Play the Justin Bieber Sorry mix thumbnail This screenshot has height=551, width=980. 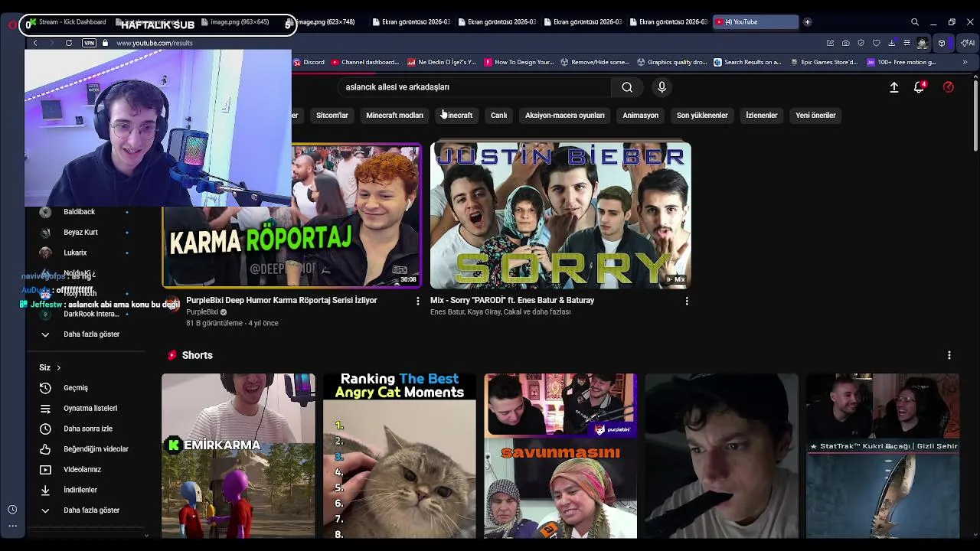click(x=560, y=215)
